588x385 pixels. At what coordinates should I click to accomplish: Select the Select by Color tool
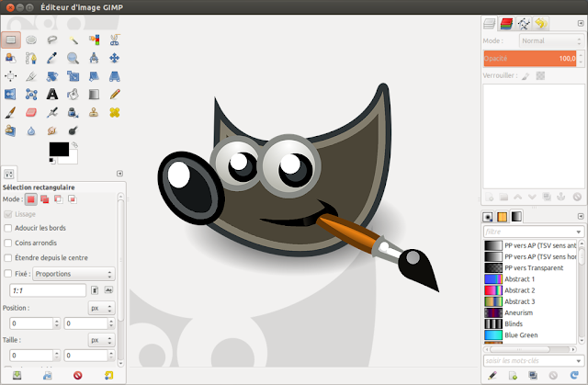pyautogui.click(x=94, y=40)
